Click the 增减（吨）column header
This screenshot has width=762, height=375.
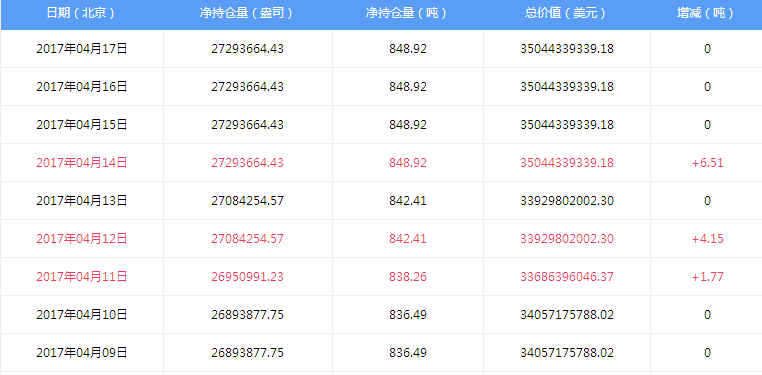tap(707, 14)
